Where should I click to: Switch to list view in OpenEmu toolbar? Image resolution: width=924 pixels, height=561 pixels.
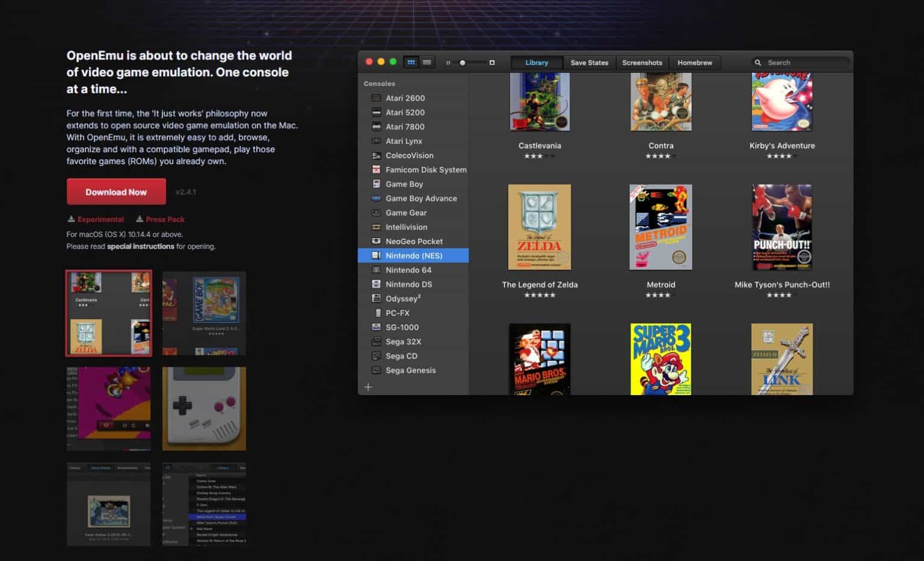(x=427, y=63)
